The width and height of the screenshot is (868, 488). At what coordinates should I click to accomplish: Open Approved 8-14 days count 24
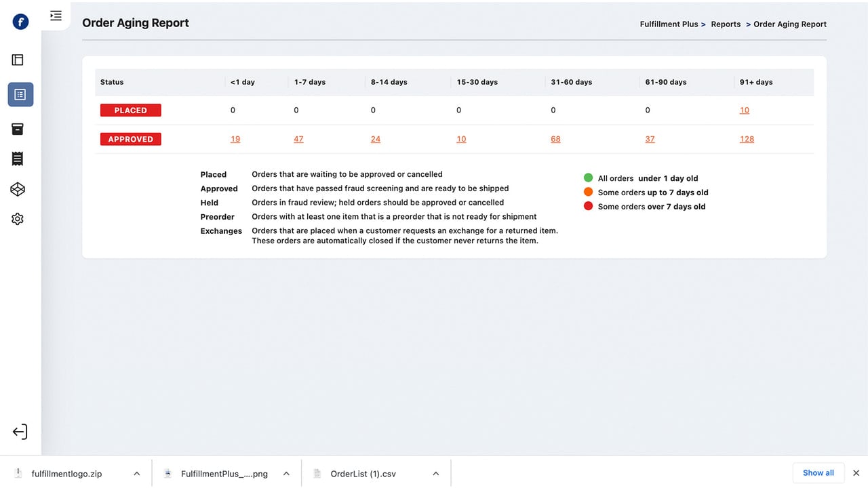(x=376, y=139)
